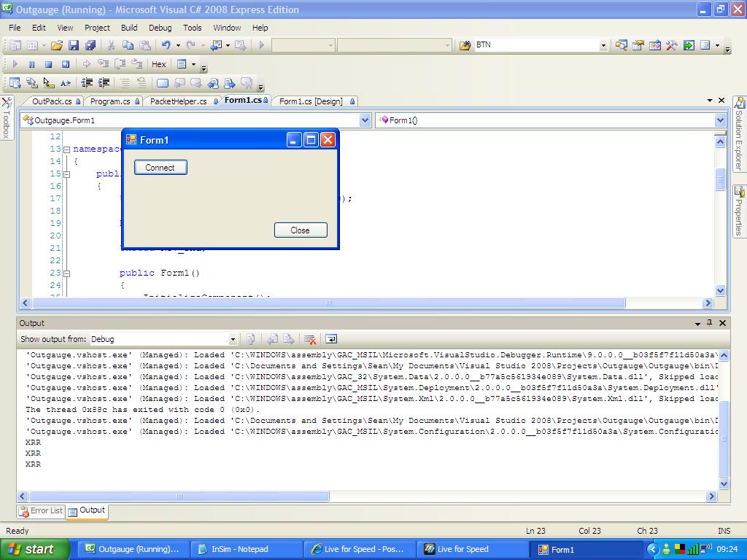Copy icon in the standard toolbar
747x560 pixels.
coord(128,45)
